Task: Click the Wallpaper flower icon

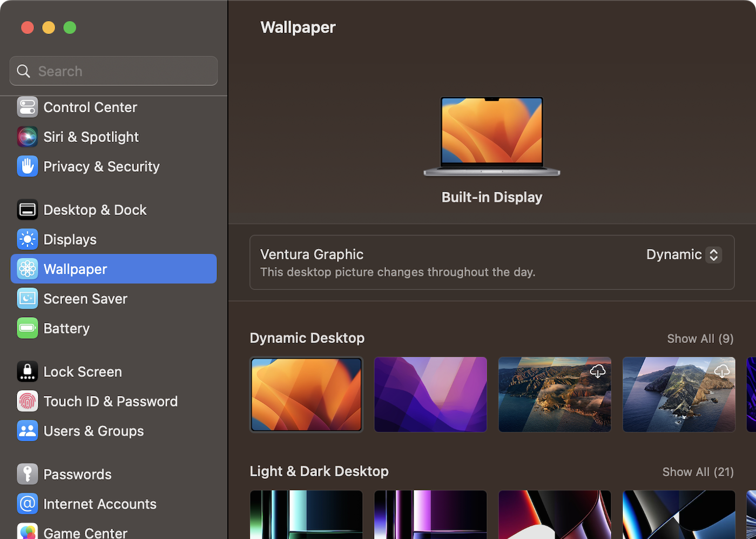Action: coord(27,268)
